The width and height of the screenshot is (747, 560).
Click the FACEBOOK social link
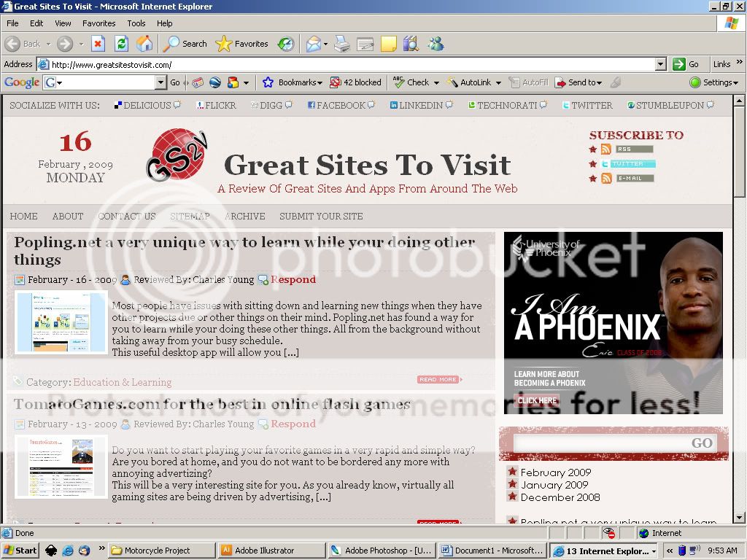tap(341, 105)
